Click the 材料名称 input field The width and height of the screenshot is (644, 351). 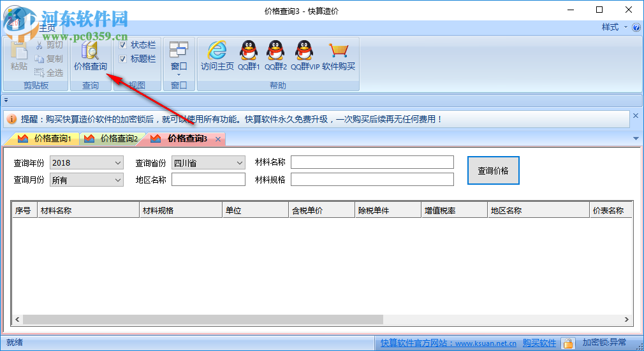372,162
